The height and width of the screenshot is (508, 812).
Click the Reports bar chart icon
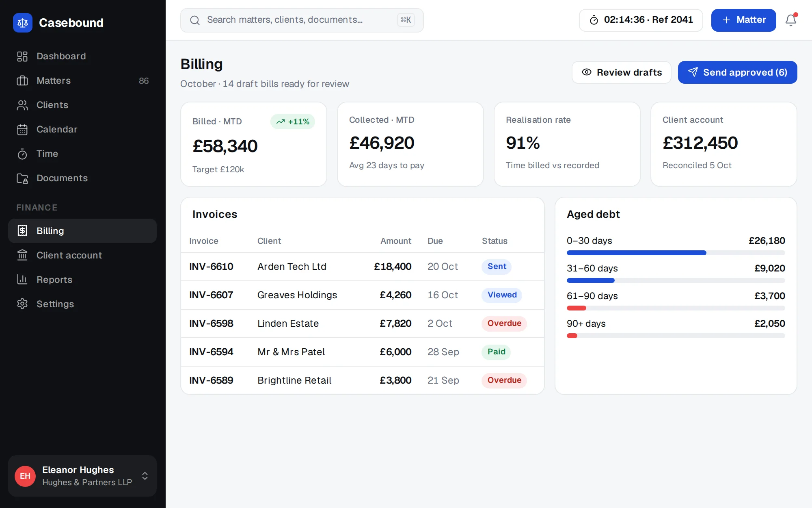pyautogui.click(x=22, y=280)
